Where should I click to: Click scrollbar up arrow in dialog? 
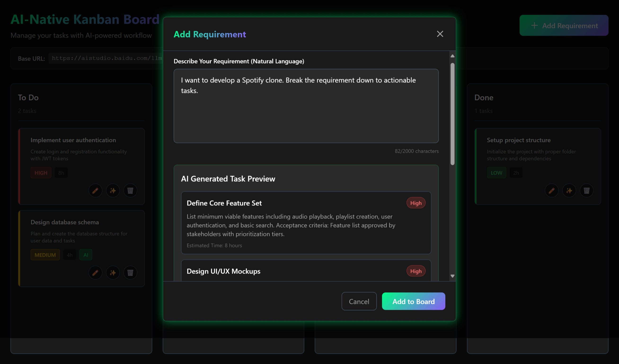[452, 56]
